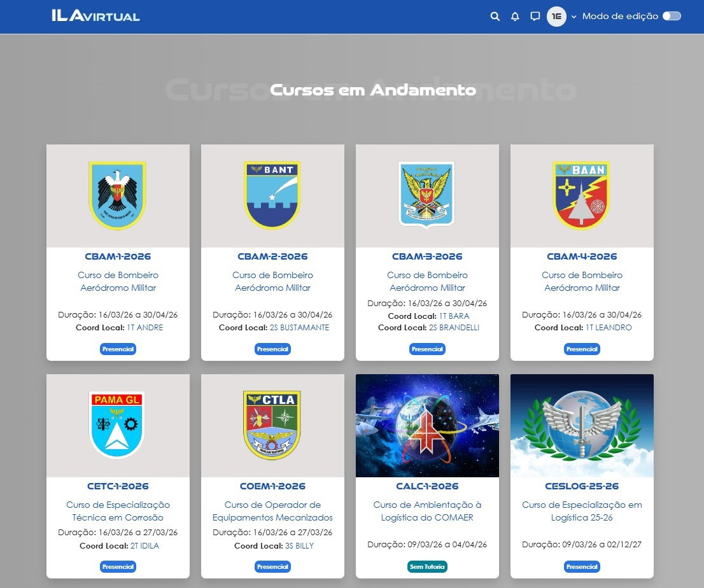This screenshot has width=704, height=588.
Task: Click the search magnifier icon
Action: (x=495, y=17)
